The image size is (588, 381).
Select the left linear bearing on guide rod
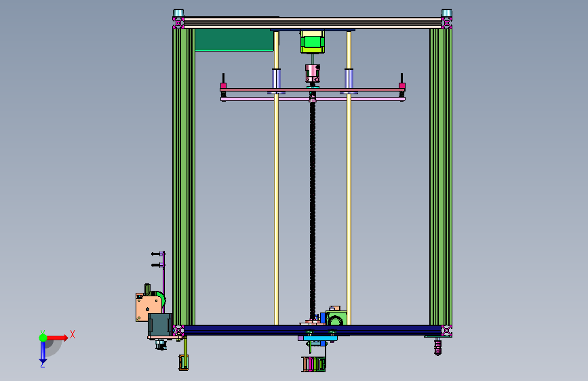tap(277, 79)
